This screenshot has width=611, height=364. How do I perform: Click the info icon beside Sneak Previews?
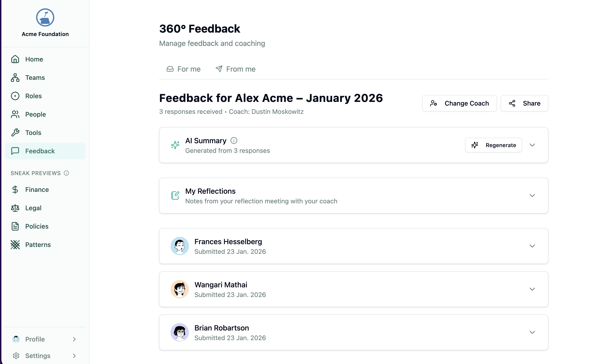(66, 173)
